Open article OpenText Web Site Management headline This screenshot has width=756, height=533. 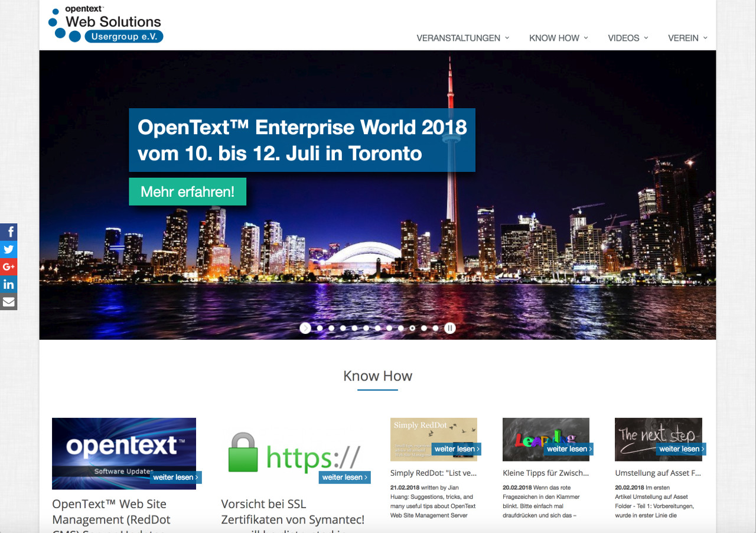(x=111, y=515)
